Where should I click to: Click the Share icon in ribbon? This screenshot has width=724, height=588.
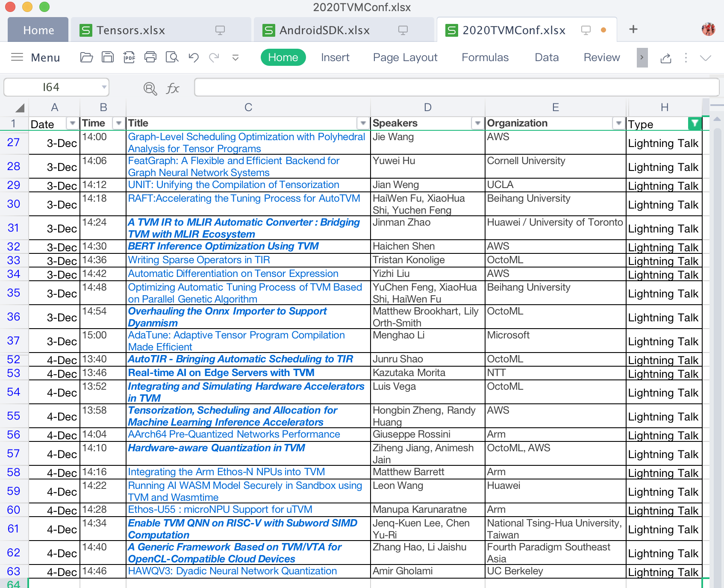[666, 58]
